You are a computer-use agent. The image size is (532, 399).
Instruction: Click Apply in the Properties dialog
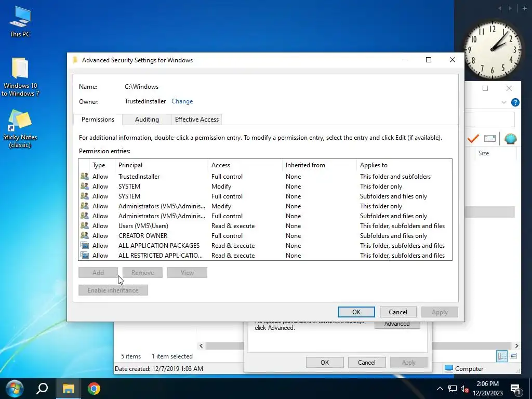click(408, 362)
